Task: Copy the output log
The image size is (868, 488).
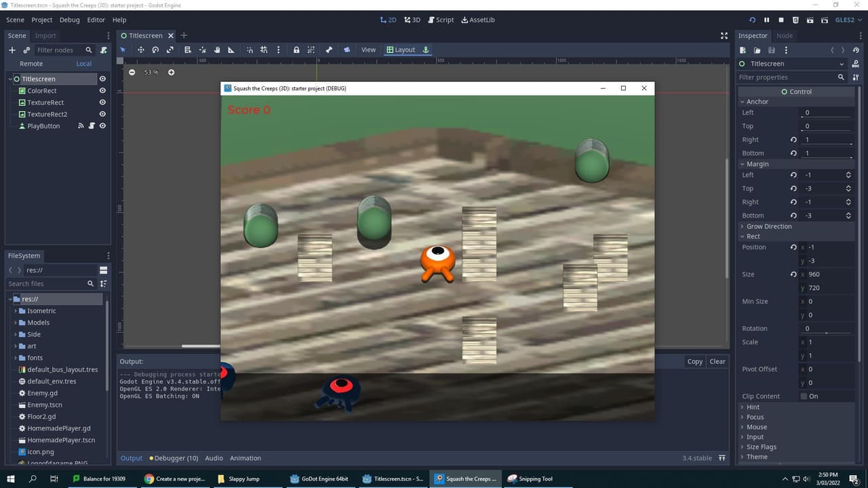Action: [x=695, y=361]
